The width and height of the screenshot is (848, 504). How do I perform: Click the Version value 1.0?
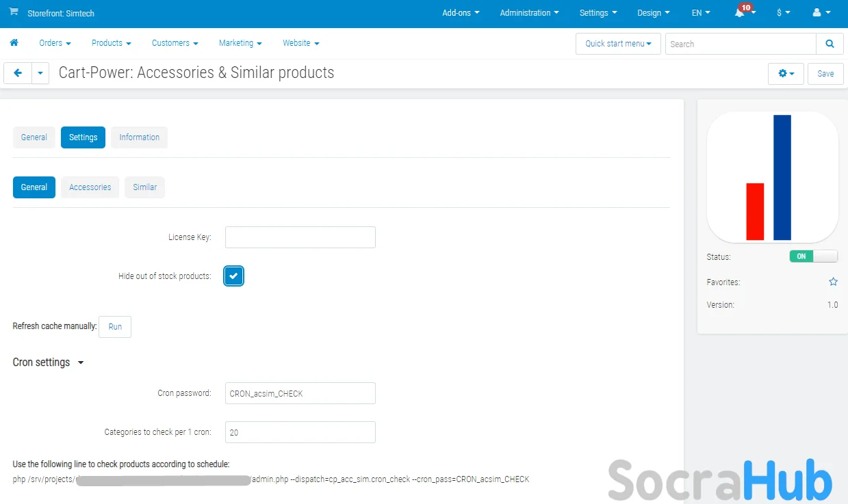832,305
